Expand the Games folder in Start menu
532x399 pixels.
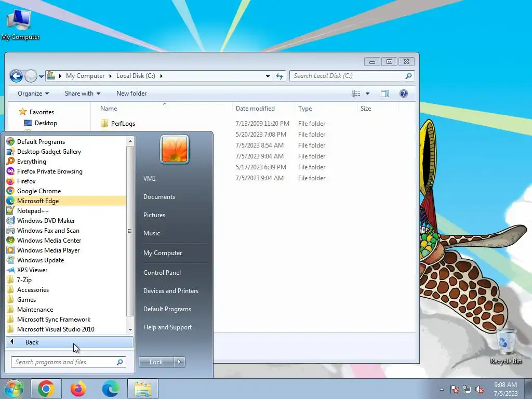pos(66,300)
